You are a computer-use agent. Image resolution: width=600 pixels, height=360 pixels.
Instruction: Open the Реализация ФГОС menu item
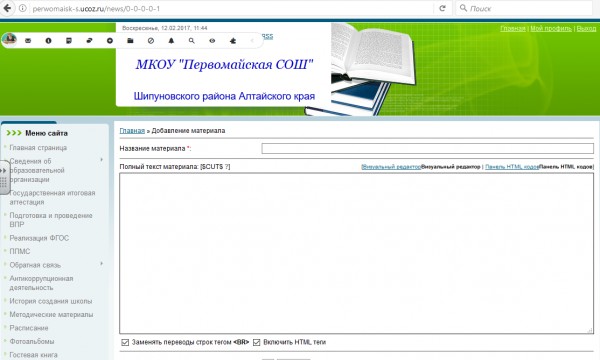click(x=39, y=238)
